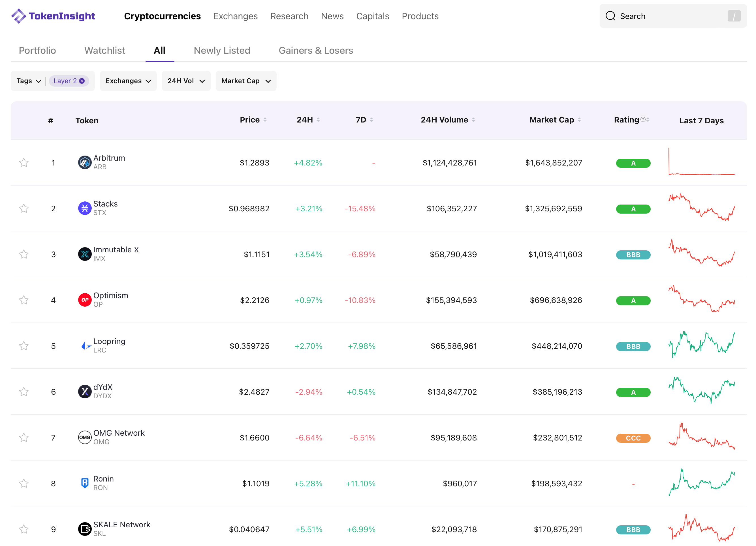Click Immutable X's teal BBB rating badge
Image resolution: width=756 pixels, height=546 pixels.
[x=633, y=255]
